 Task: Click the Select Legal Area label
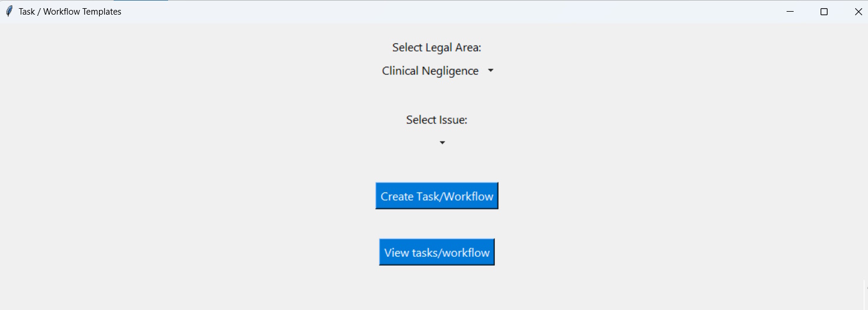[437, 47]
